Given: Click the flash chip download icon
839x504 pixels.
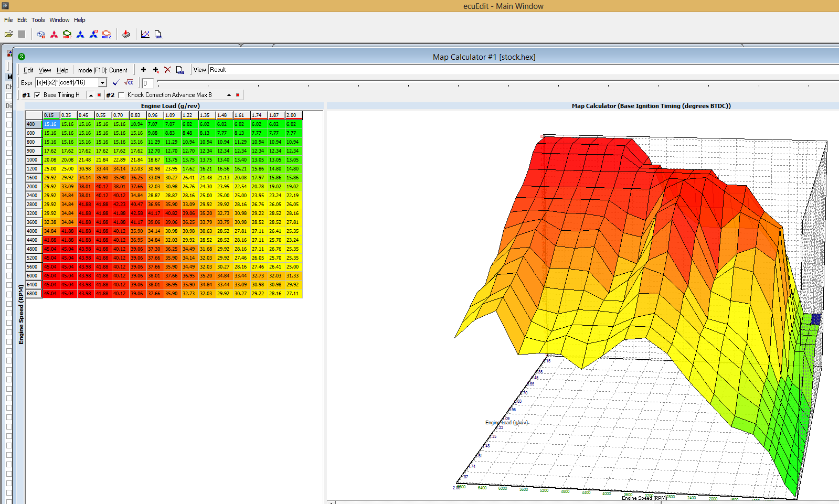Looking at the screenshot, I should coord(126,35).
